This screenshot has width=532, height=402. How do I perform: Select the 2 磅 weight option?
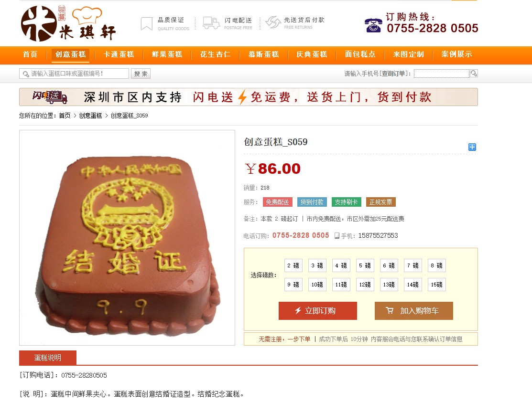point(293,265)
